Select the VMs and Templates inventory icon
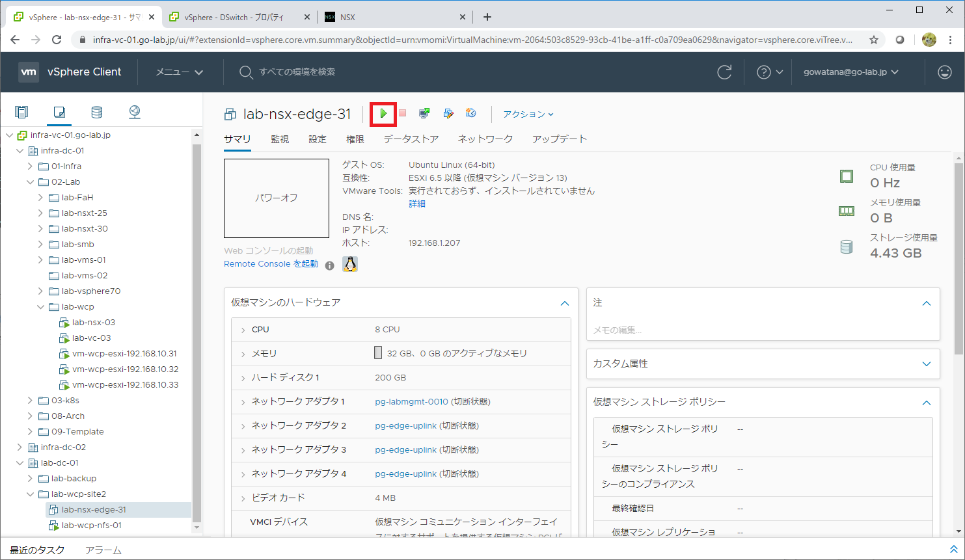The image size is (965, 560). click(59, 112)
